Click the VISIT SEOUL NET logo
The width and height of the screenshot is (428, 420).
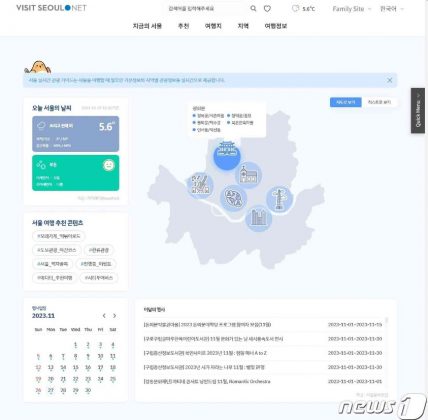coord(51,8)
